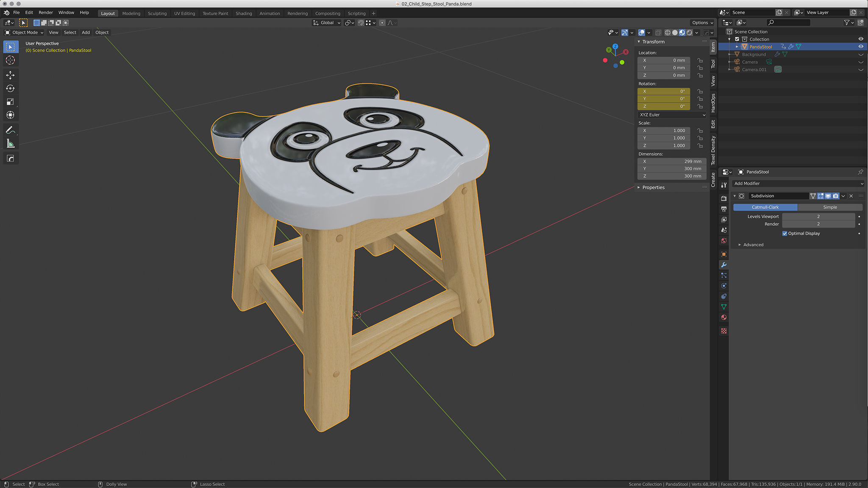The image size is (868, 488).
Task: Hide PandaStool with eye icon
Action: pos(860,47)
